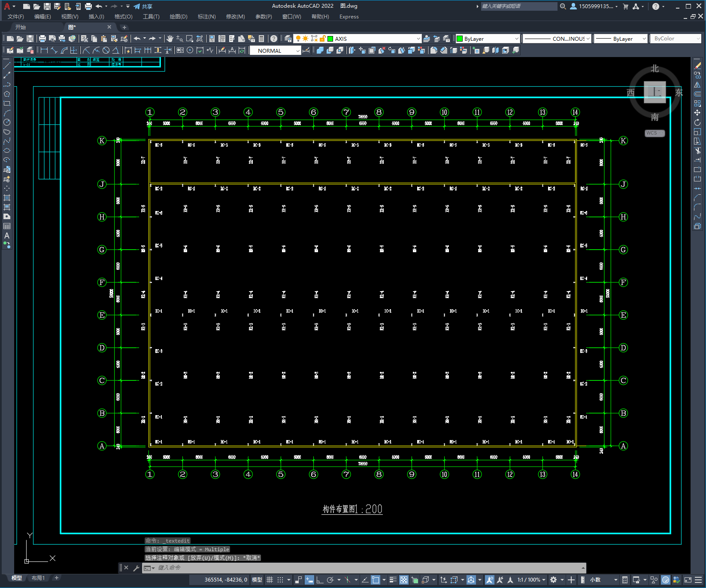Open the 绘图(D) menu
The image size is (706, 588).
pos(179,17)
